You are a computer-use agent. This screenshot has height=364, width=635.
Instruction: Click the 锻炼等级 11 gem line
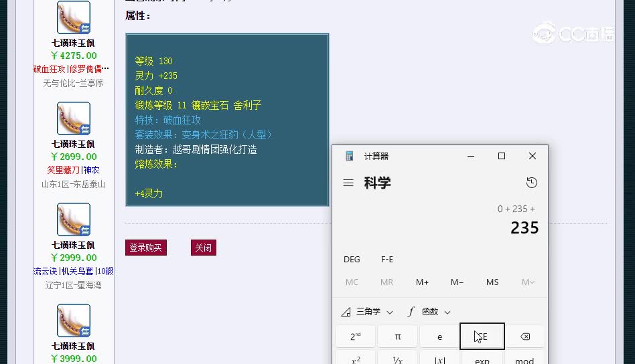(198, 105)
